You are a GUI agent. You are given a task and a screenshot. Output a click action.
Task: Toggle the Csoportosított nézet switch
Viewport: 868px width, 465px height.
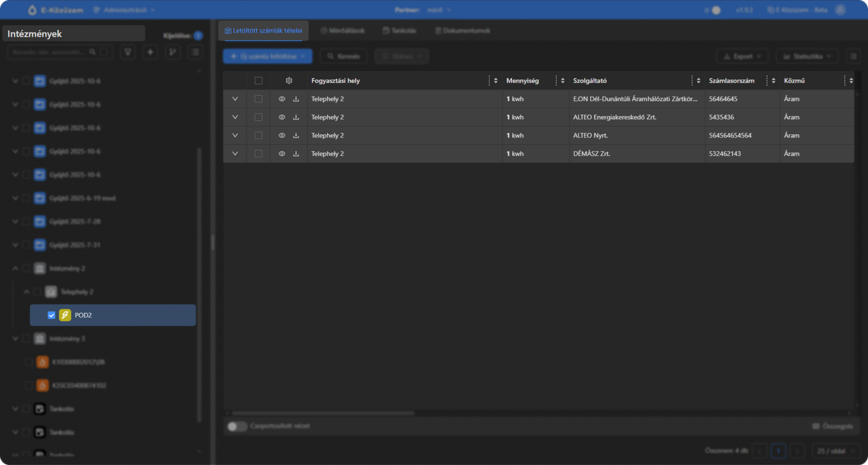click(x=237, y=426)
